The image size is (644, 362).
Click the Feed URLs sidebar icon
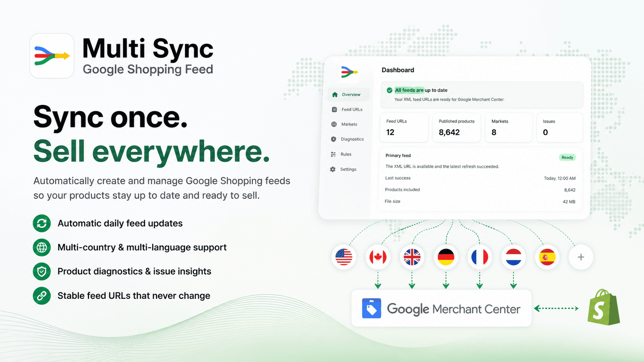pos(334,109)
